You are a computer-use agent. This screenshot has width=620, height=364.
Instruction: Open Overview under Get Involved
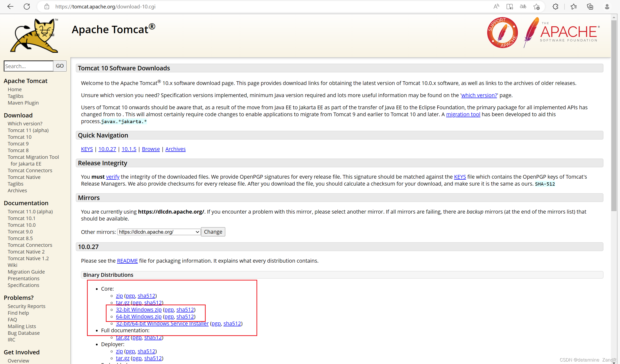click(18, 361)
